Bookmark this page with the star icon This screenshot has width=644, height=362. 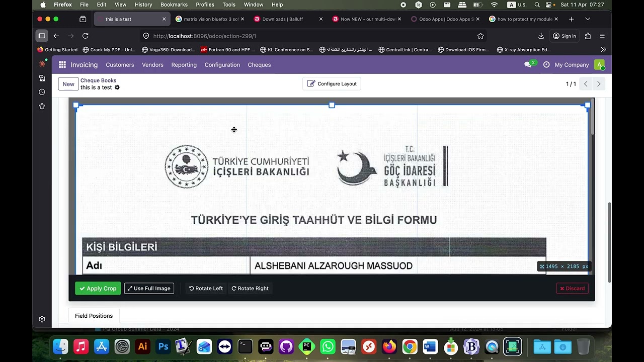pos(480,36)
